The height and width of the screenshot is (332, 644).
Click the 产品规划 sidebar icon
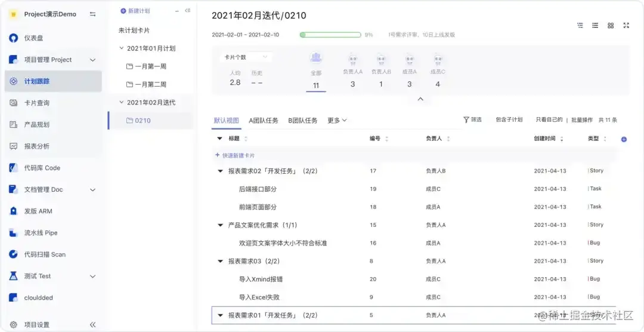(x=14, y=125)
